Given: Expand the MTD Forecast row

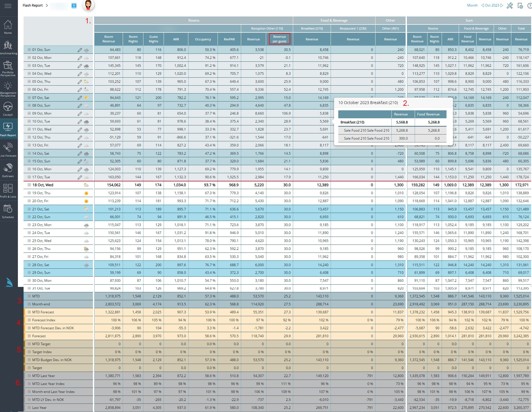Looking at the screenshot, I should point(30,312).
